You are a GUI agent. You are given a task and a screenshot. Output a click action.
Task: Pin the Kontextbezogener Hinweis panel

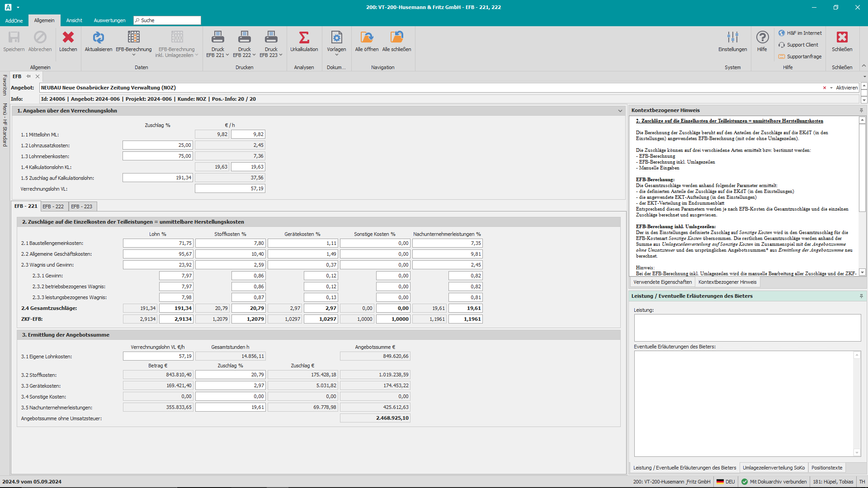861,110
